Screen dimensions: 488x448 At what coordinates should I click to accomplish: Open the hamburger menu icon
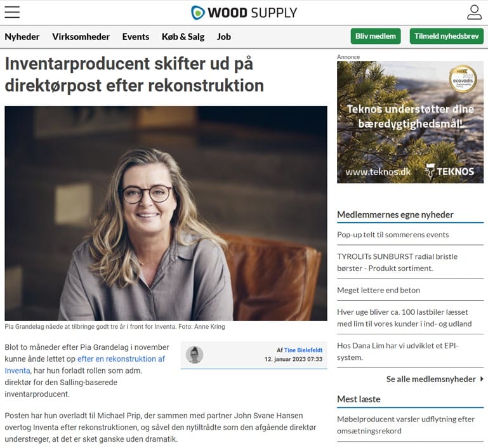(x=12, y=12)
